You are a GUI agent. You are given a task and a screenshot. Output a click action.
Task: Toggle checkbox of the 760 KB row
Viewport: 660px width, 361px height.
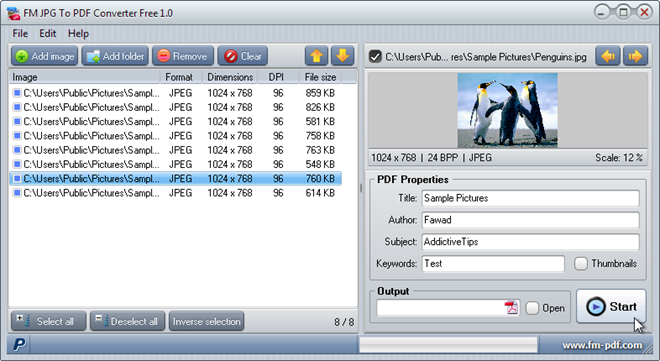pos(17,178)
